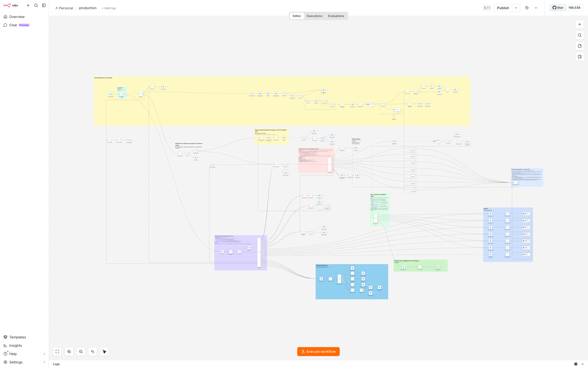Open node search on the canvas

click(x=580, y=35)
